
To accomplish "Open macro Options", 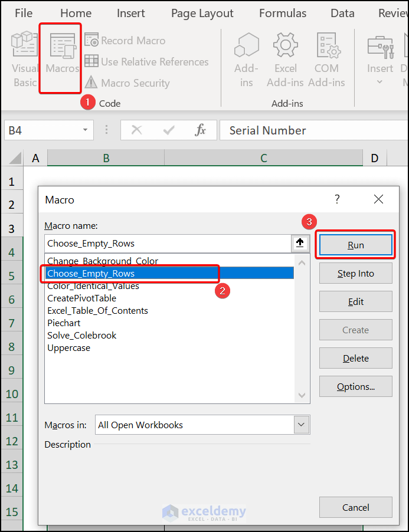I will (x=355, y=386).
